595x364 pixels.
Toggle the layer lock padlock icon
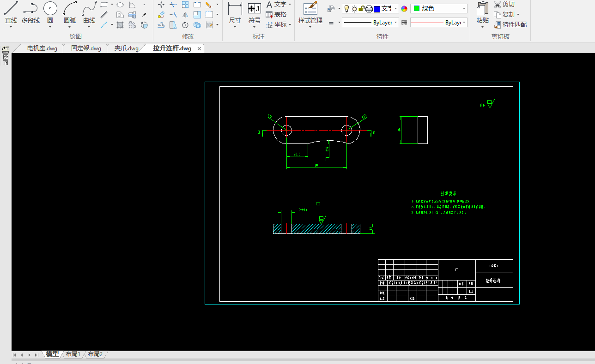[x=362, y=9]
